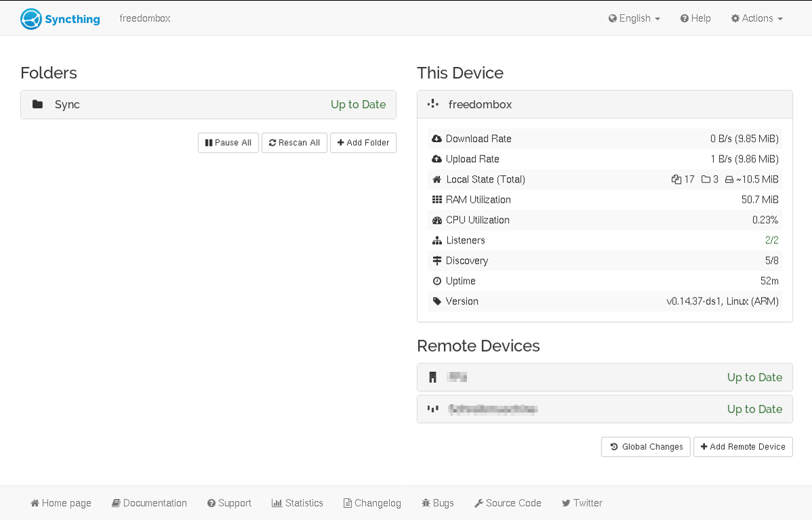Click the Listeners network icon

click(436, 240)
